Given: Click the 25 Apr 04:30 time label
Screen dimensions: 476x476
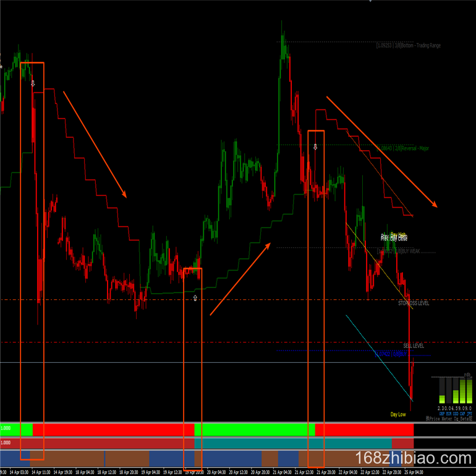Looking at the screenshot, I should pyautogui.click(x=414, y=472).
